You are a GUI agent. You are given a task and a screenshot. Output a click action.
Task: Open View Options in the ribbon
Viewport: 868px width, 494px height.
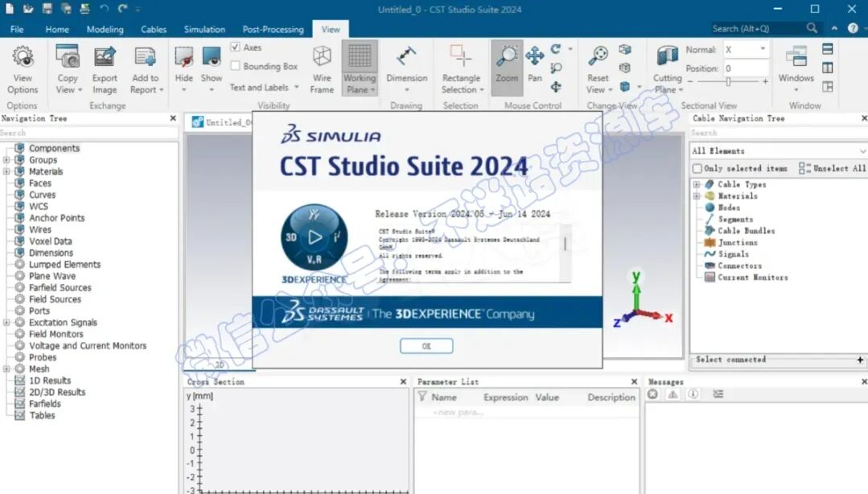pyautogui.click(x=23, y=69)
